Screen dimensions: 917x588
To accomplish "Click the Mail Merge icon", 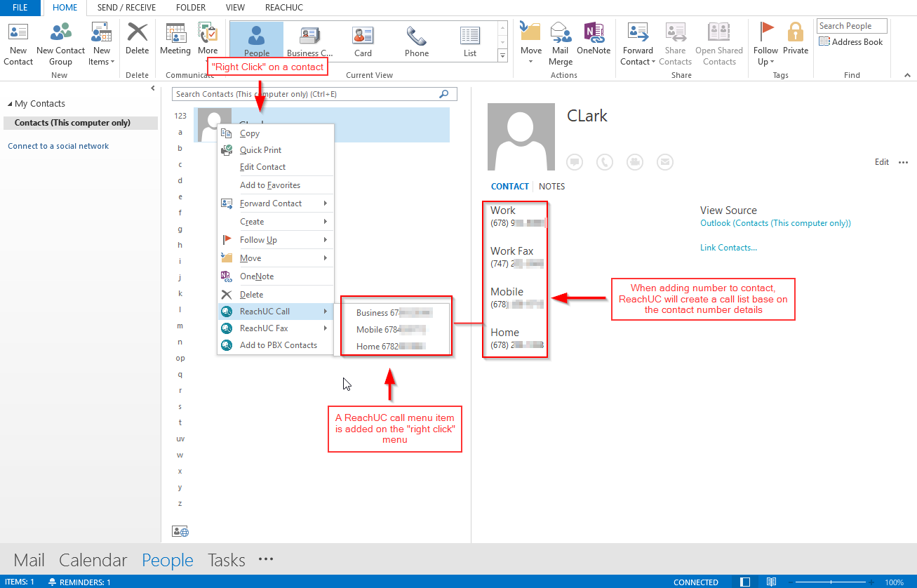I will coord(561,44).
